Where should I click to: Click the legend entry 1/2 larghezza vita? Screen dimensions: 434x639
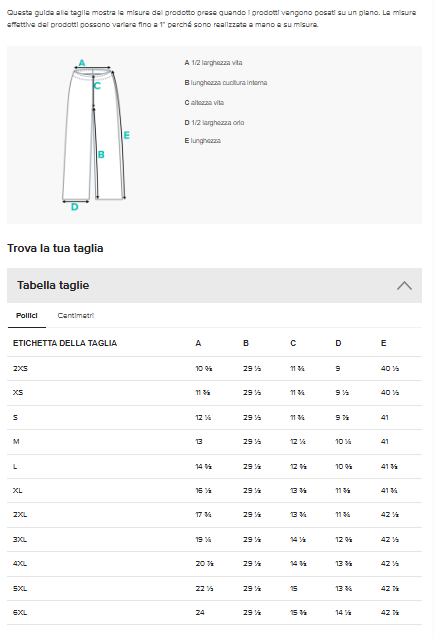tap(213, 63)
